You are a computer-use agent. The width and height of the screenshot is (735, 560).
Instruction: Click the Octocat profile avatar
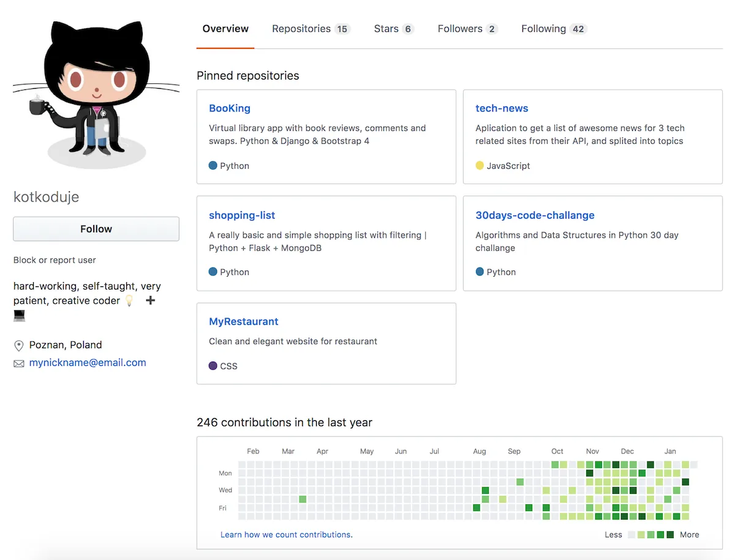coord(96,95)
